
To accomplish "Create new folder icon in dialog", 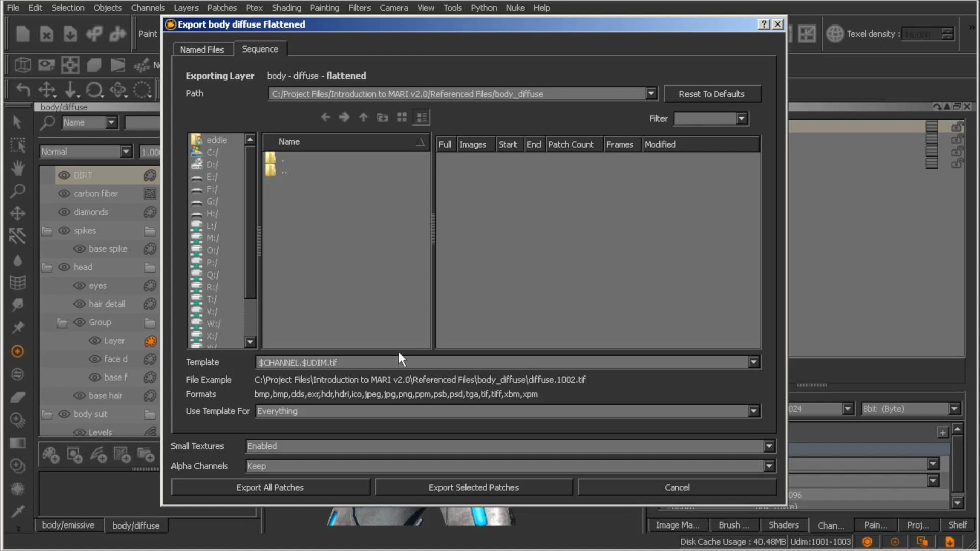I will tap(382, 118).
